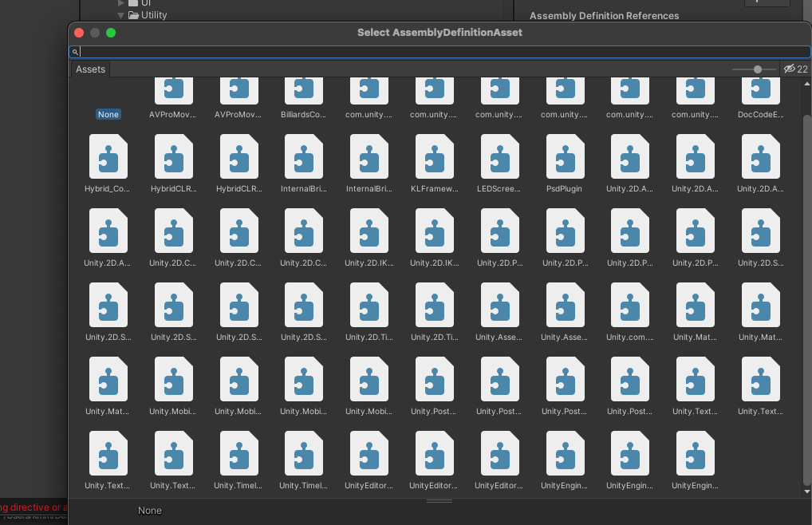Switch to the Assets tab
The image size is (812, 525).
click(90, 69)
